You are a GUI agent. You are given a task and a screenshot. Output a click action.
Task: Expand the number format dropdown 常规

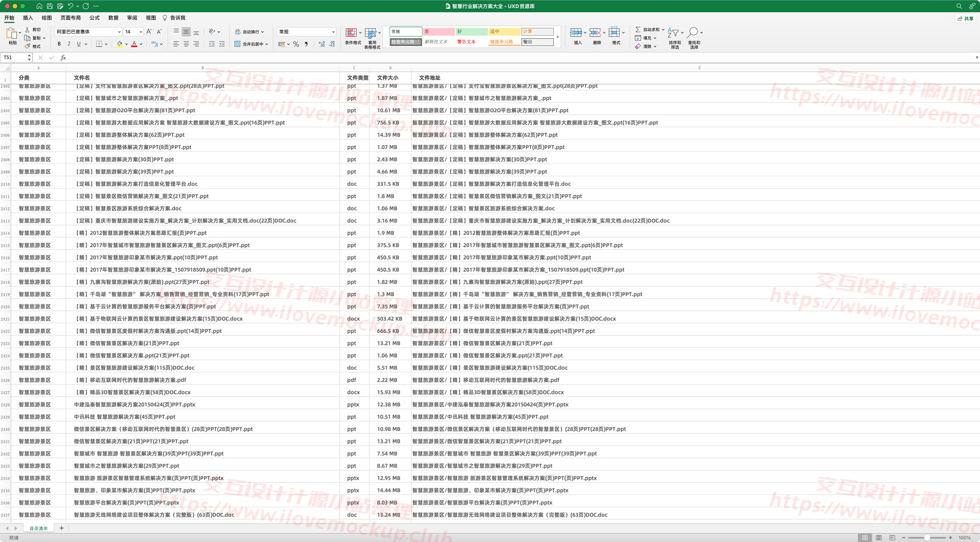(x=306, y=32)
